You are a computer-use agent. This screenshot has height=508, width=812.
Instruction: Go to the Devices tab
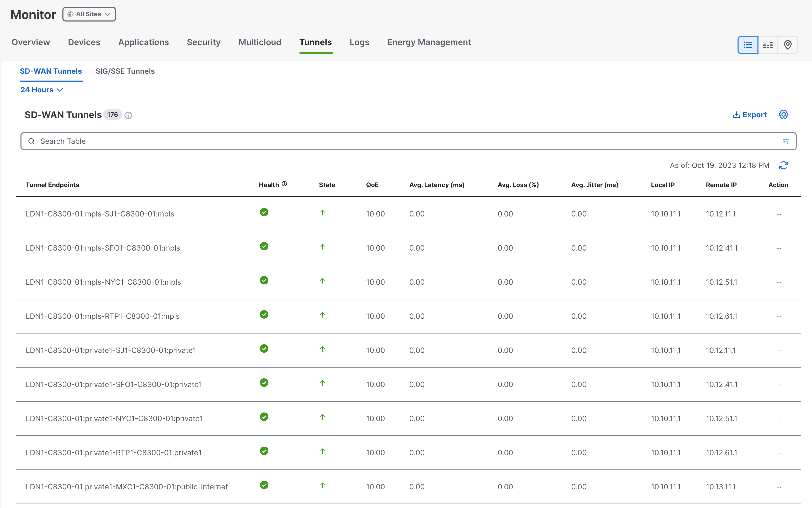[x=84, y=42]
